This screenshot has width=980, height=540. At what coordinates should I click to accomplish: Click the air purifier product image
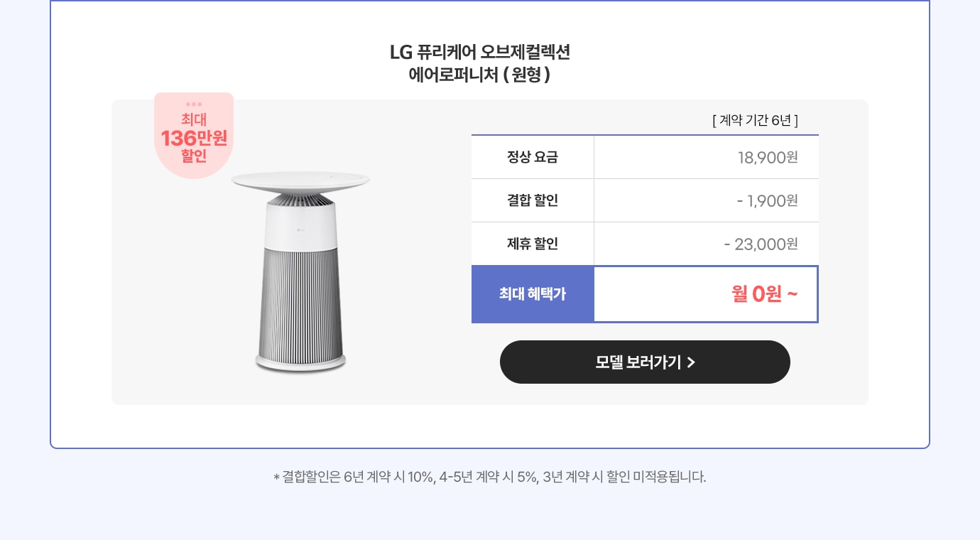click(x=300, y=271)
